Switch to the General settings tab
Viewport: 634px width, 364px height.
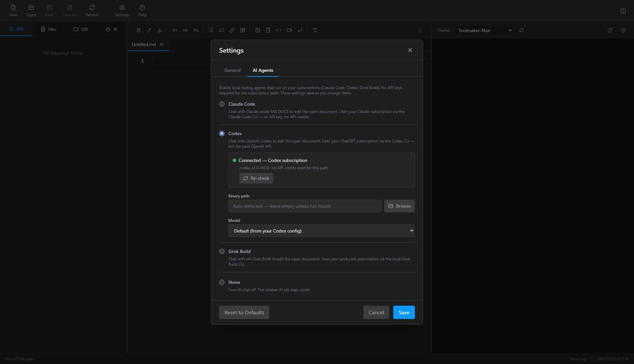pyautogui.click(x=232, y=70)
